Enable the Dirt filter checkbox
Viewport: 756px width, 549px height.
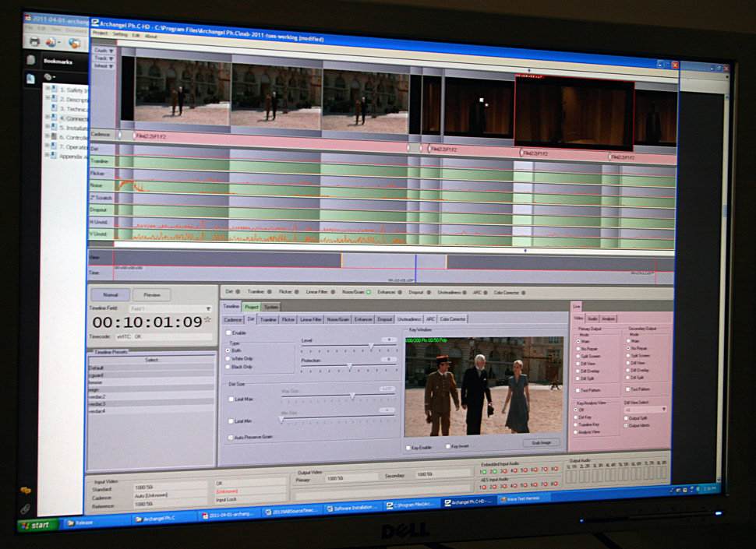click(228, 333)
